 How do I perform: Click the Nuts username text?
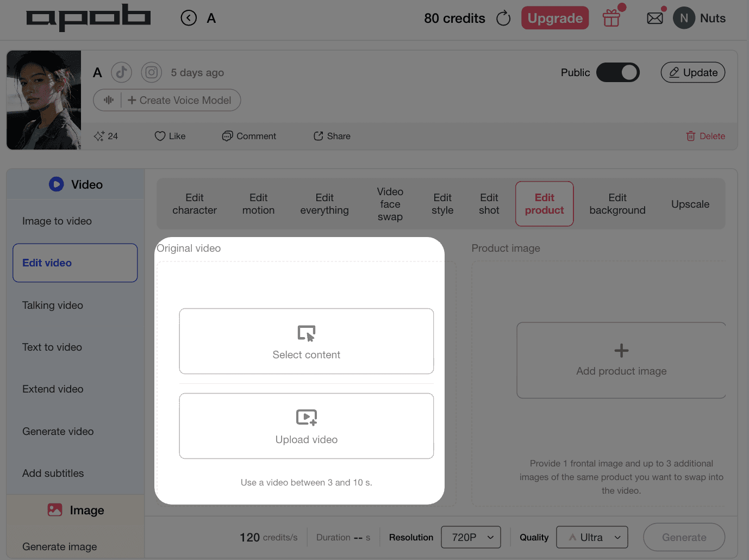point(713,18)
